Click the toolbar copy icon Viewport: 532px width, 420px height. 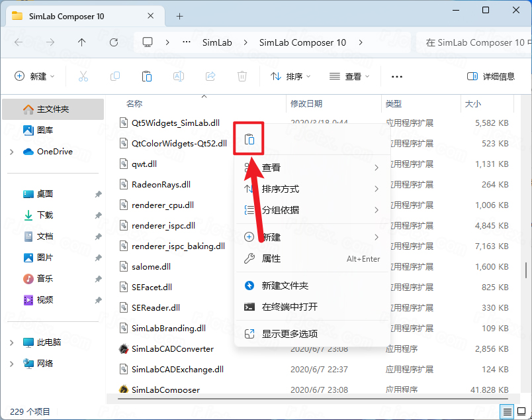tap(115, 76)
